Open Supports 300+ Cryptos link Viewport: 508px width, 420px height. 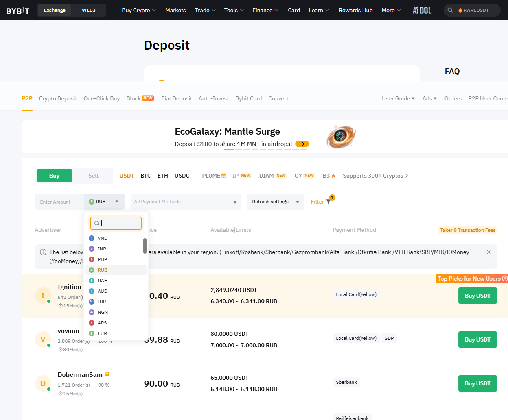coord(375,176)
